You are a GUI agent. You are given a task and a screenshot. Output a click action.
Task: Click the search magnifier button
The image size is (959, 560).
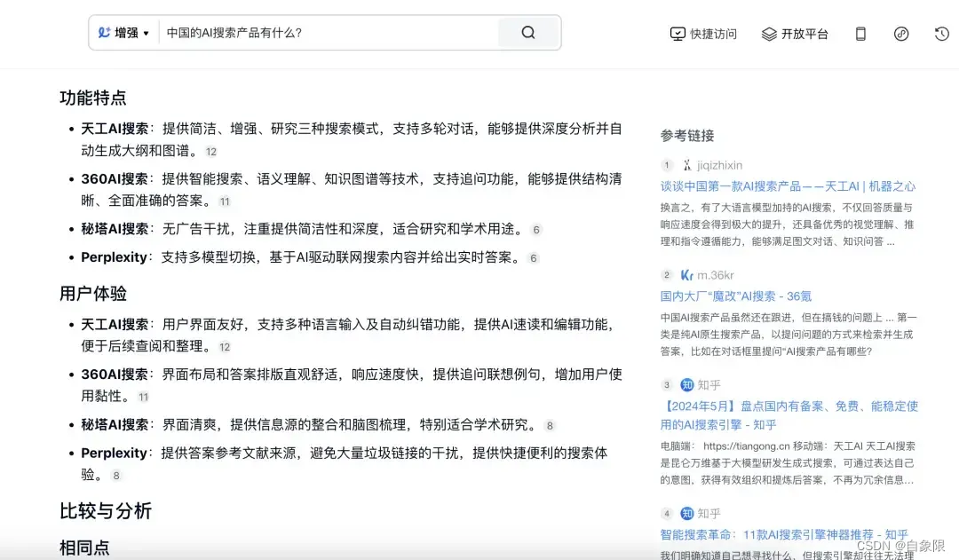pos(528,33)
